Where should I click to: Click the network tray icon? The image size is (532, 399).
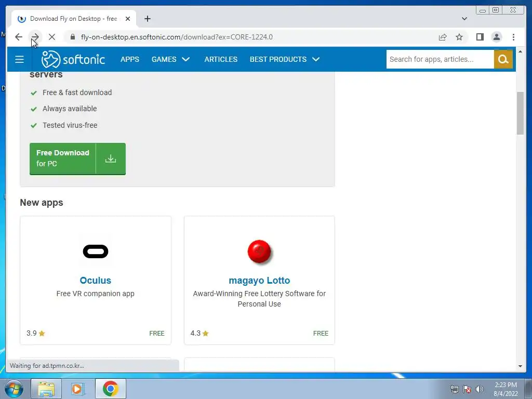click(454, 389)
